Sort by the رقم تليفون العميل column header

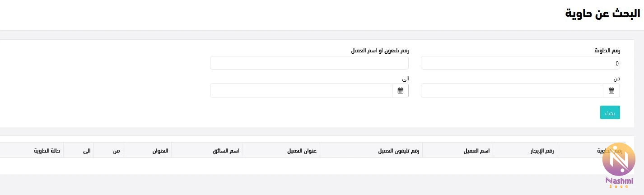[x=371, y=150]
